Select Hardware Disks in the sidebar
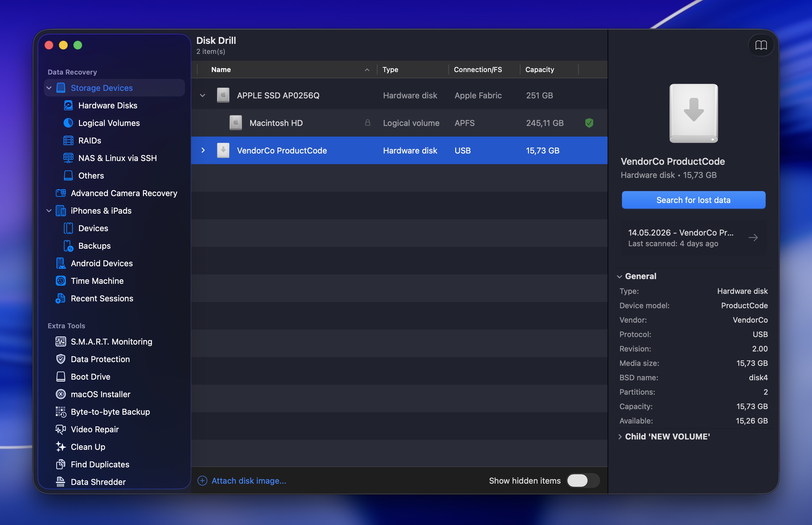This screenshot has height=525, width=812. coord(115,105)
